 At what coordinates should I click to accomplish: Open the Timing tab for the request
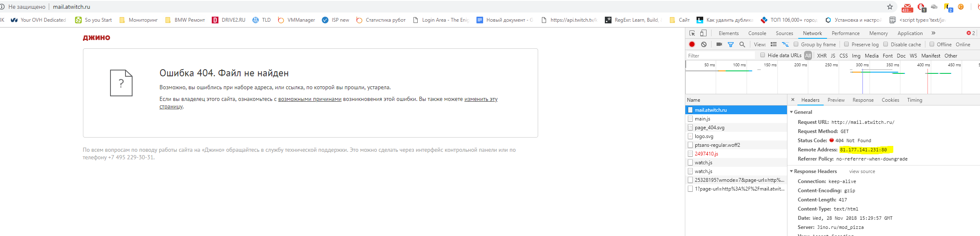click(x=915, y=100)
